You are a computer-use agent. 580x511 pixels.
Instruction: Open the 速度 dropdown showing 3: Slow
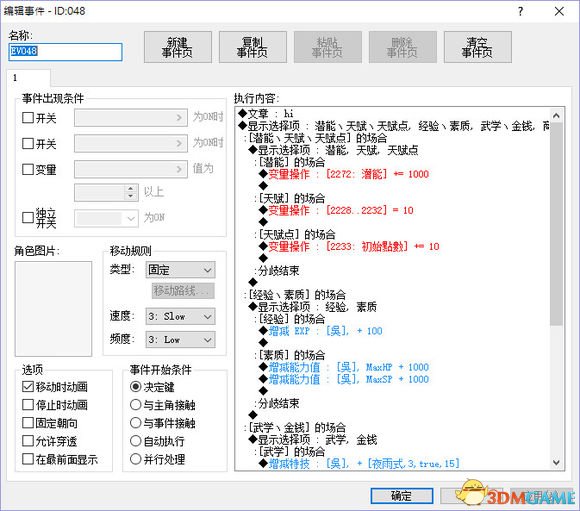click(x=181, y=317)
